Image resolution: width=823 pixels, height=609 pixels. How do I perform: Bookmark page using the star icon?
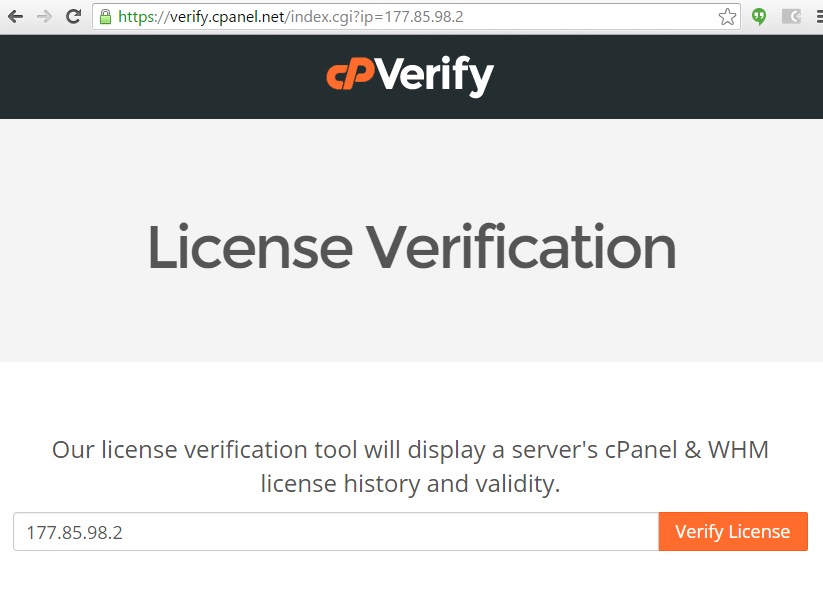(727, 17)
